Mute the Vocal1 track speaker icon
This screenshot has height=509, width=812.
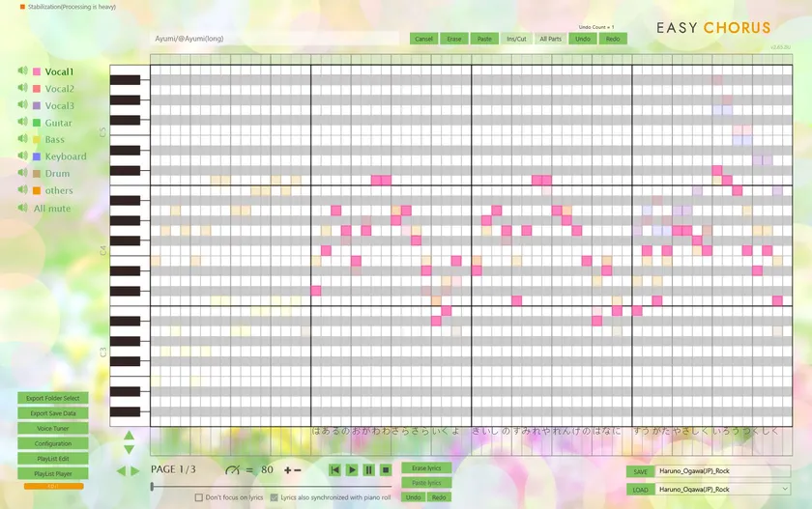[21, 71]
